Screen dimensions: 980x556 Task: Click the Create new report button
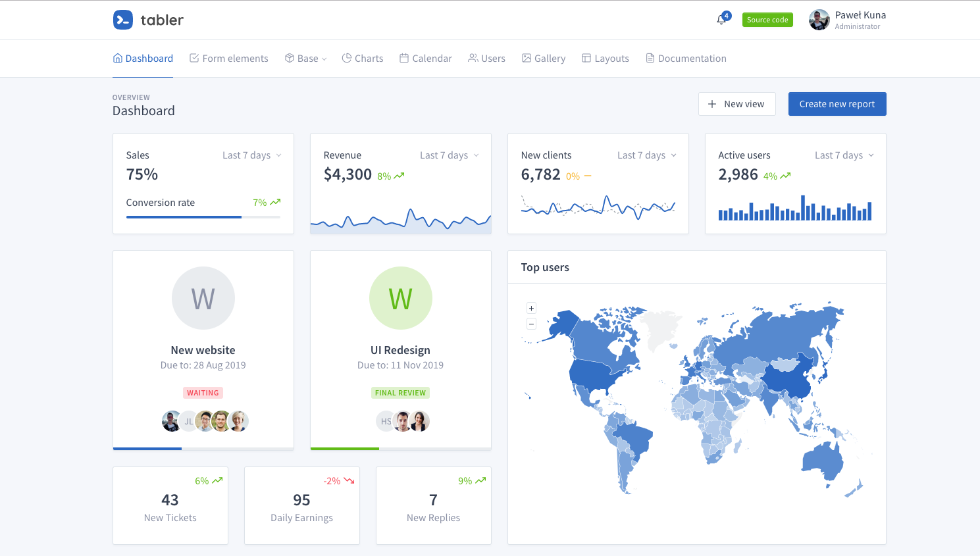pyautogui.click(x=837, y=104)
